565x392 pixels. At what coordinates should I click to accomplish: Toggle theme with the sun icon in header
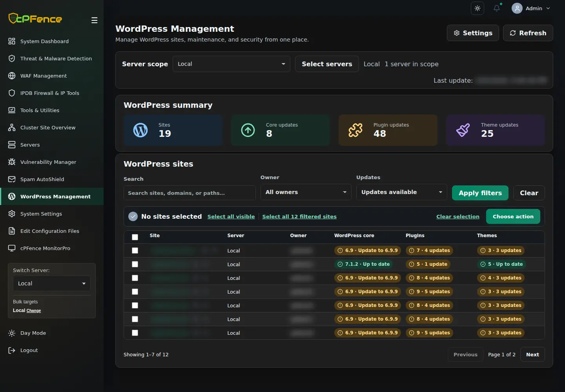[478, 8]
